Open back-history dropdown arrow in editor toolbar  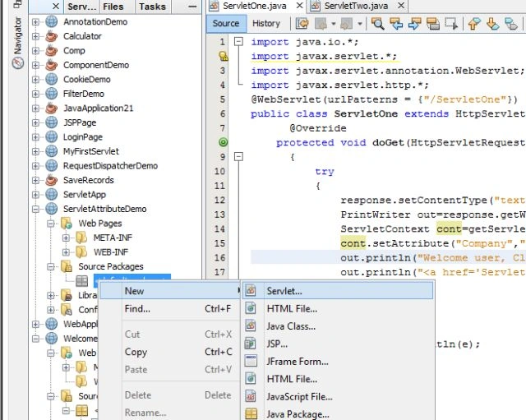click(333, 24)
